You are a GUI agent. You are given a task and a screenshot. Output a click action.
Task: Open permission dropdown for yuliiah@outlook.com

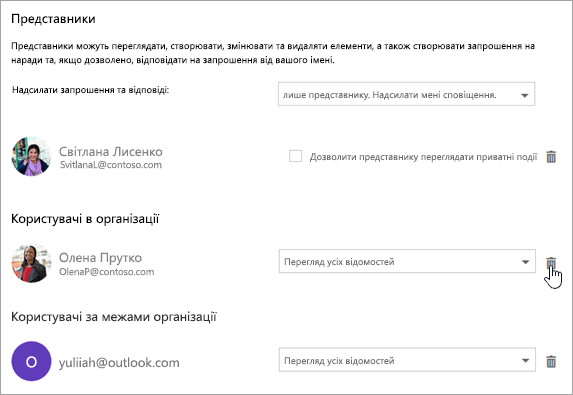pyautogui.click(x=407, y=360)
